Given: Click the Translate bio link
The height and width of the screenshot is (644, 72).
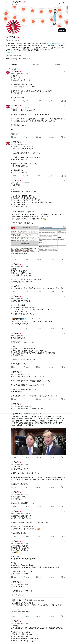Looking at the screenshot, I should point(10,52).
